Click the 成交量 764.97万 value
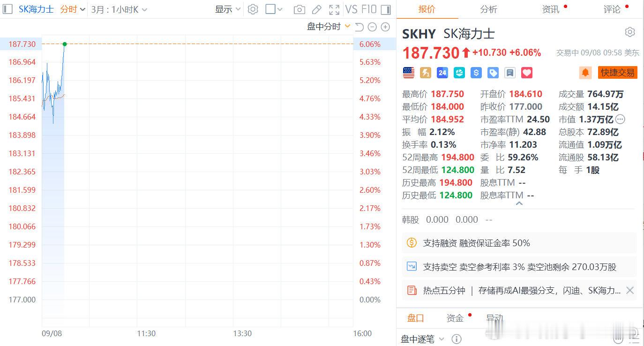 click(x=606, y=94)
